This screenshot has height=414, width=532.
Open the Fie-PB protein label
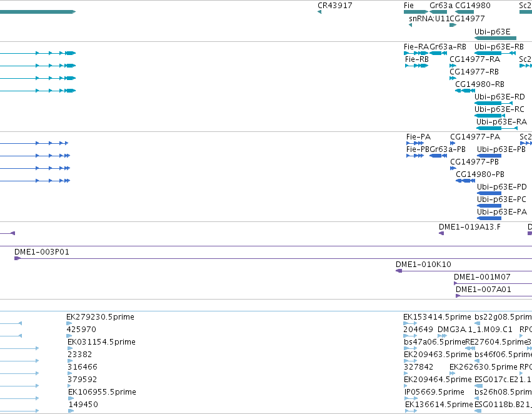tap(418, 149)
